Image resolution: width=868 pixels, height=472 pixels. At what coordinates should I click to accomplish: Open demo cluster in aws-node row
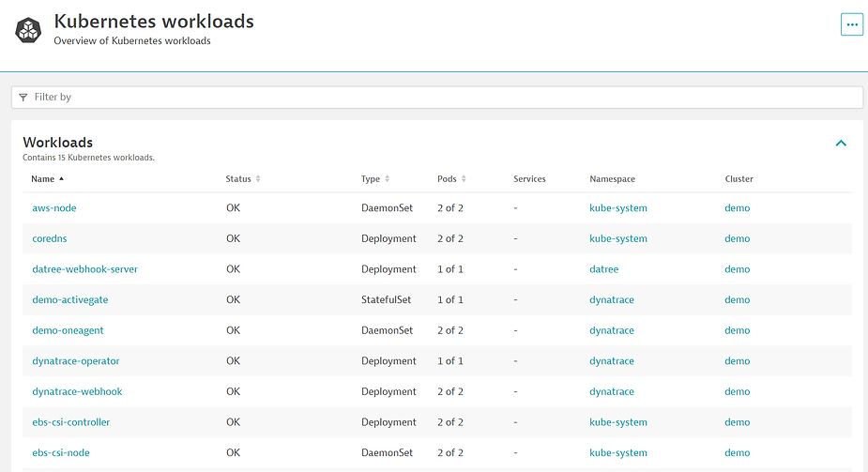738,208
